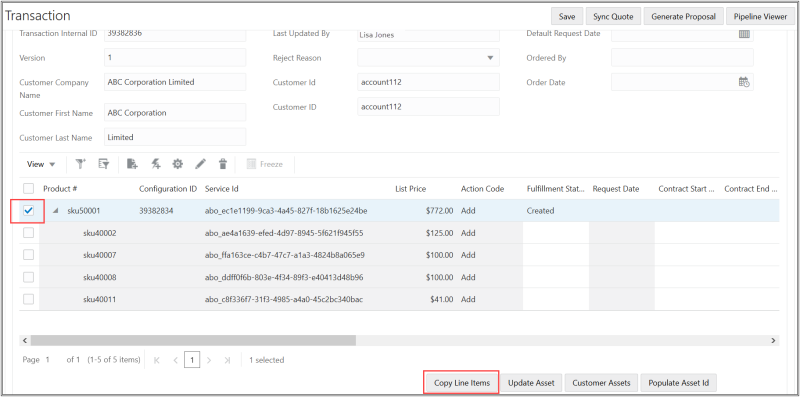Check the sku40002 row checkbox

click(29, 233)
